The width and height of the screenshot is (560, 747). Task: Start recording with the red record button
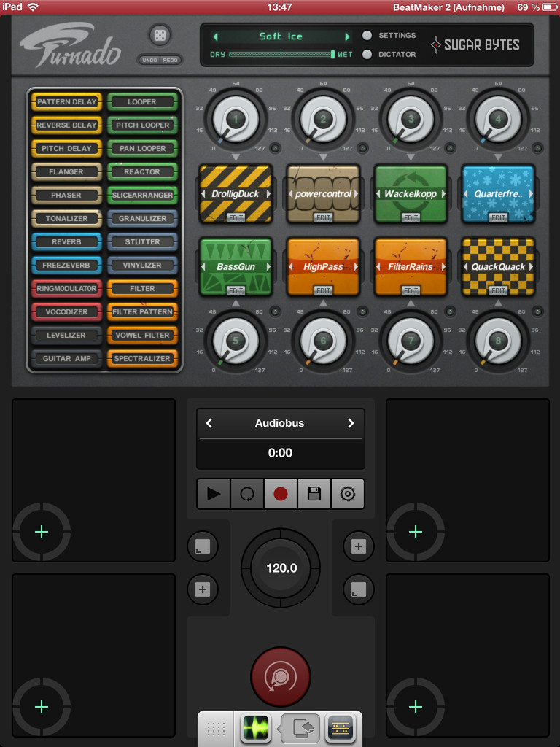pos(281,494)
